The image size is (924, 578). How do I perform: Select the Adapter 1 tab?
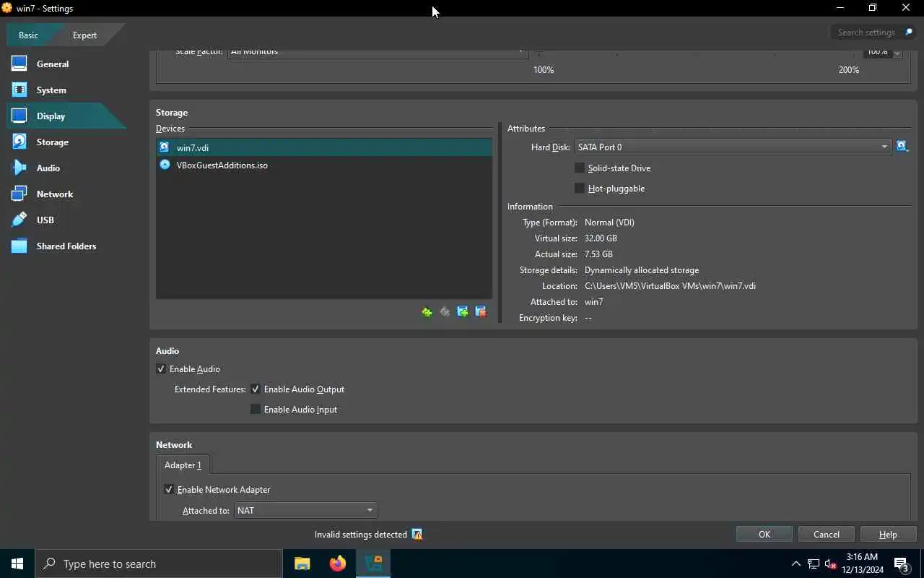pos(183,465)
